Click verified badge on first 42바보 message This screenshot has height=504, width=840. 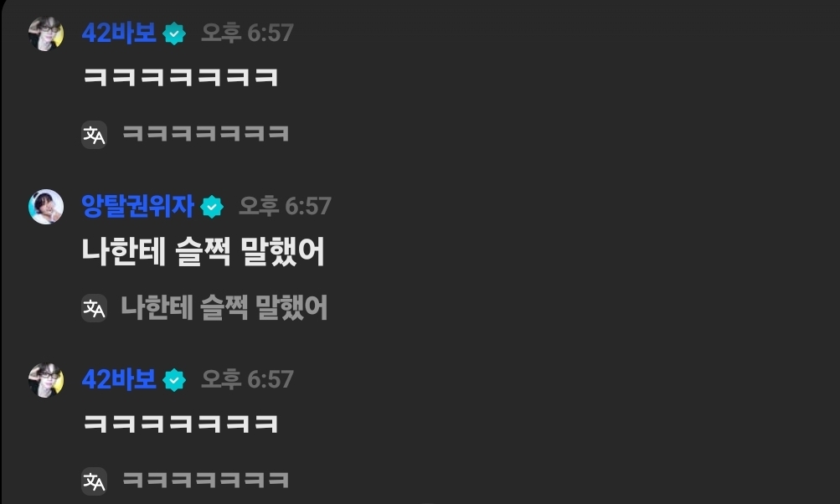(x=174, y=33)
